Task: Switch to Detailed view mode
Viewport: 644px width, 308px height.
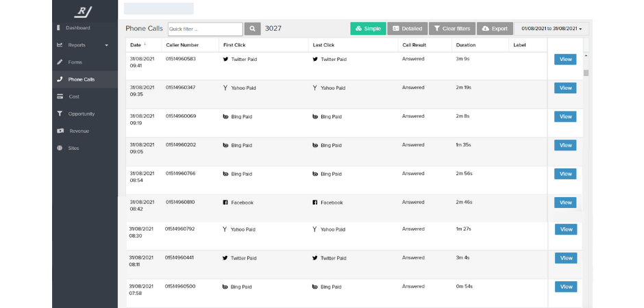Action: pyautogui.click(x=407, y=29)
